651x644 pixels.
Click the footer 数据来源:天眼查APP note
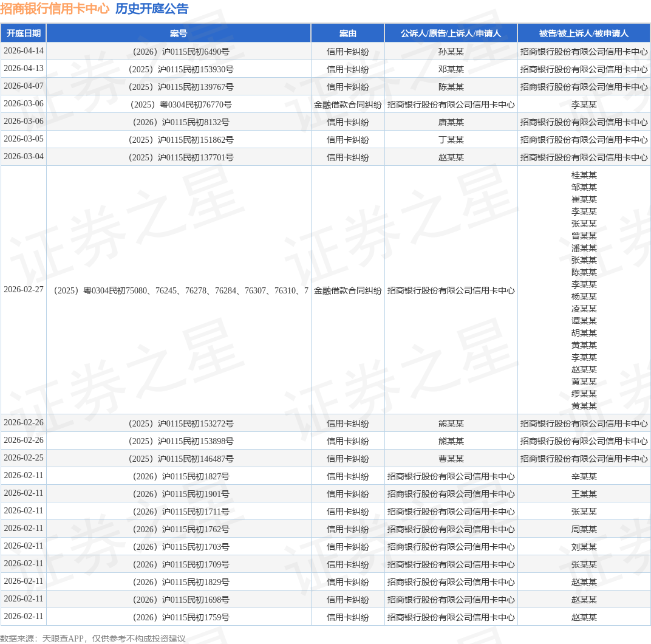[x=93, y=638]
